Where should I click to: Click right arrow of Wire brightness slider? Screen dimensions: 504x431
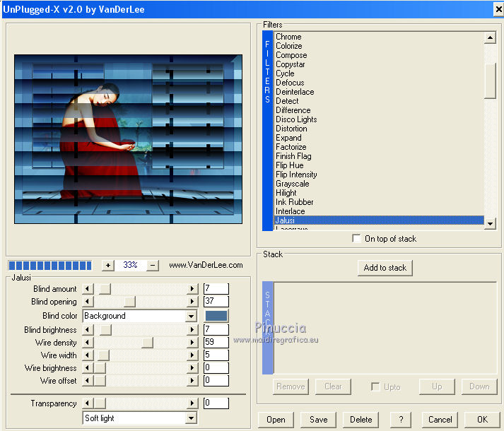(192, 368)
